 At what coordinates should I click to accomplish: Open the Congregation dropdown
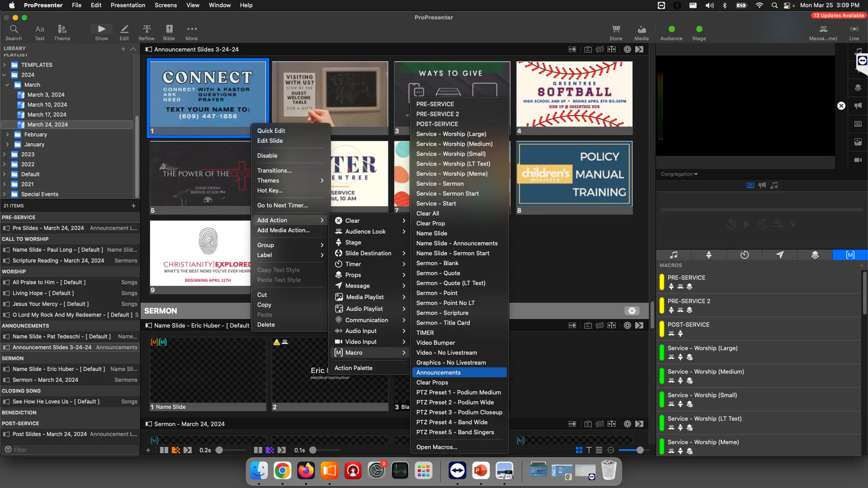679,174
